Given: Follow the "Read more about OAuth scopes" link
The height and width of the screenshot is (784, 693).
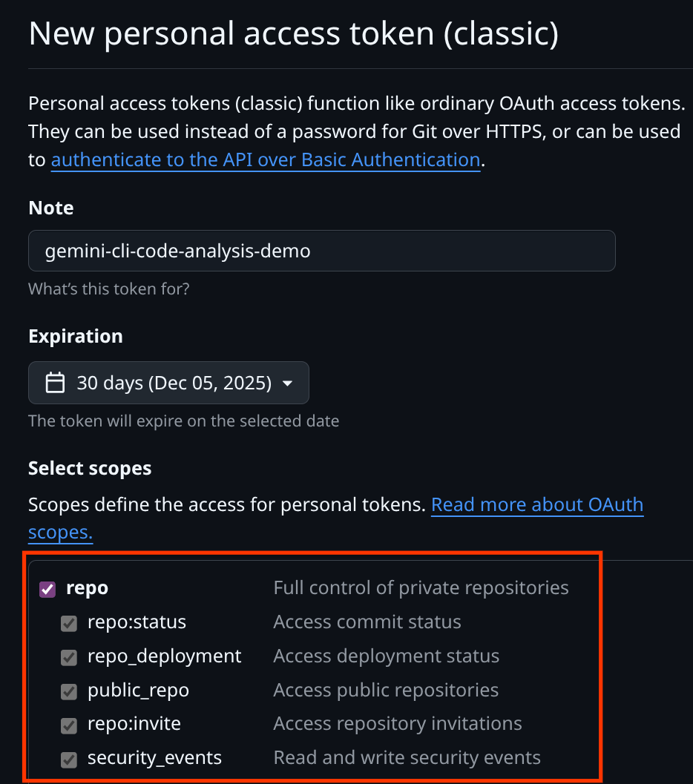Looking at the screenshot, I should point(536,505).
